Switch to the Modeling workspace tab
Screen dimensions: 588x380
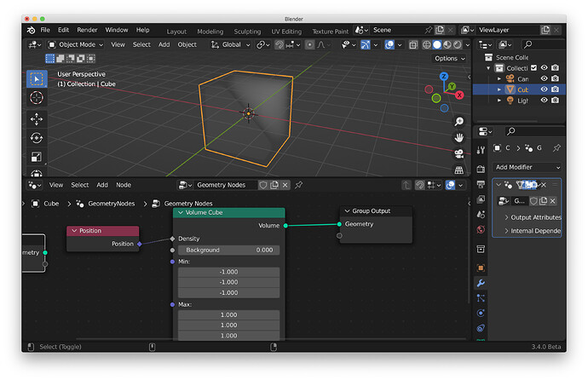tap(210, 32)
